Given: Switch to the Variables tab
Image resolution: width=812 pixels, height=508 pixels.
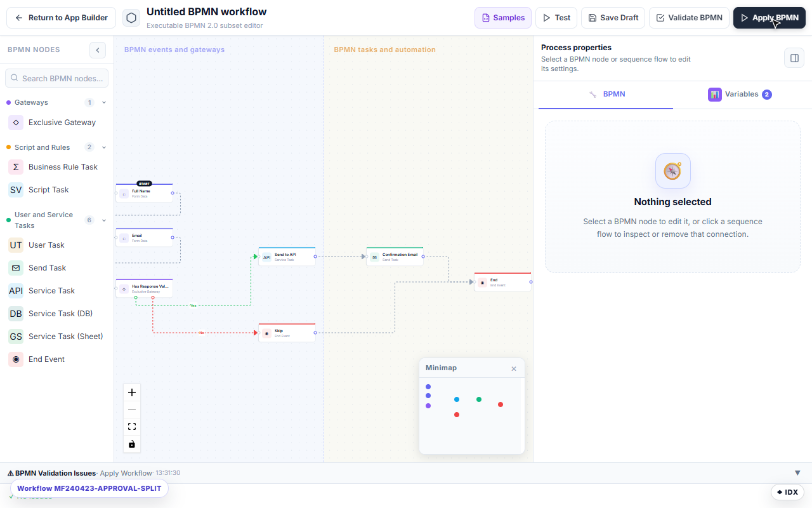Looking at the screenshot, I should click(740, 94).
